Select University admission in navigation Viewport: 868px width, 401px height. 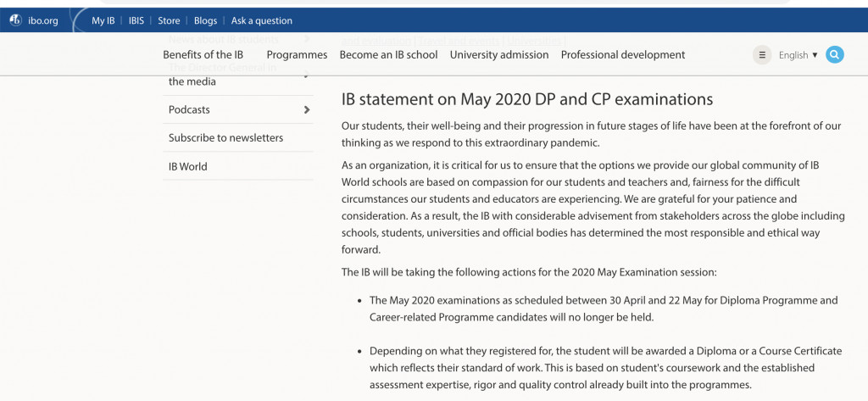point(499,55)
